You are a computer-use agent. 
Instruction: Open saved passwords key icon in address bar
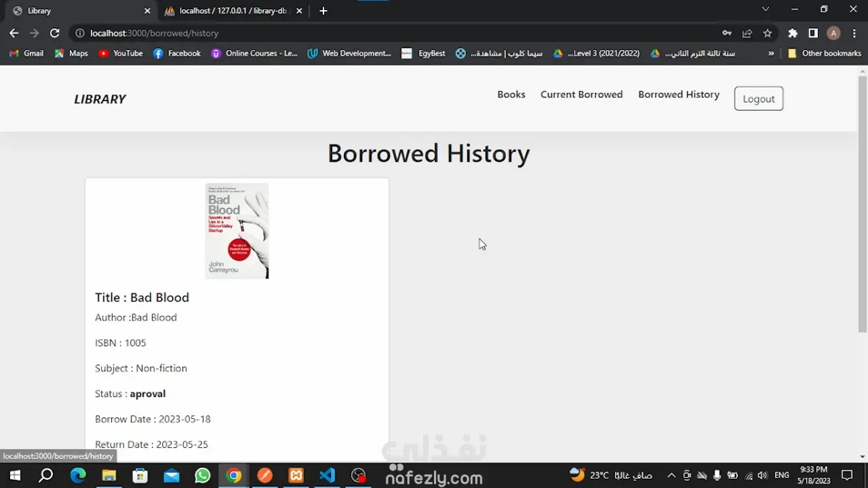coord(726,33)
